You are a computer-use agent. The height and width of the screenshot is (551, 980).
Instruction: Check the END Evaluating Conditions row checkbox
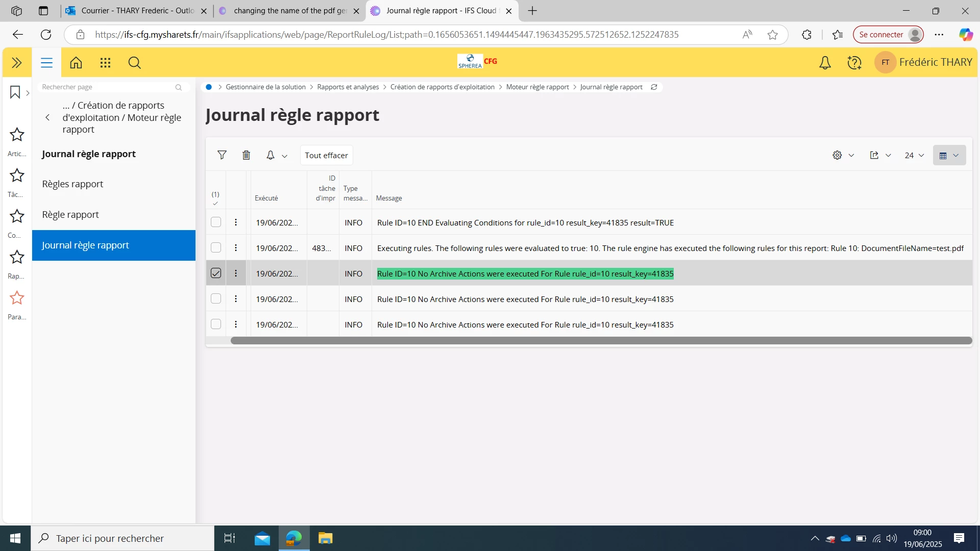(216, 222)
